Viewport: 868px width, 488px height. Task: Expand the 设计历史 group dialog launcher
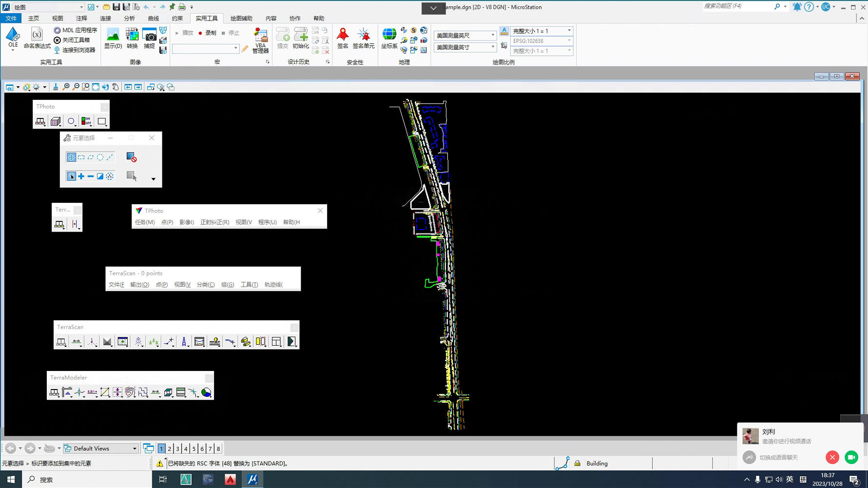tap(328, 62)
